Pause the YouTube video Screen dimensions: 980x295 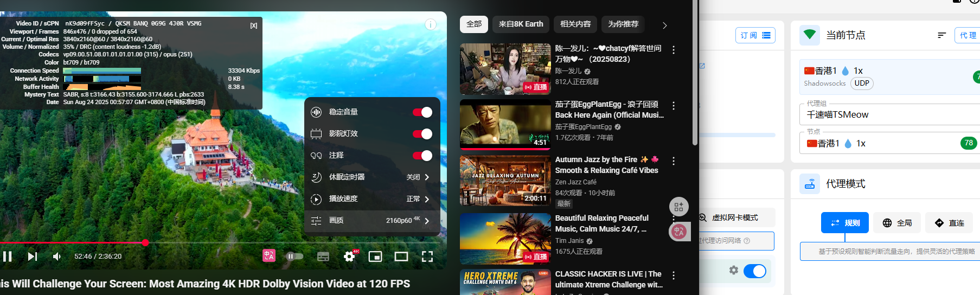click(8, 256)
